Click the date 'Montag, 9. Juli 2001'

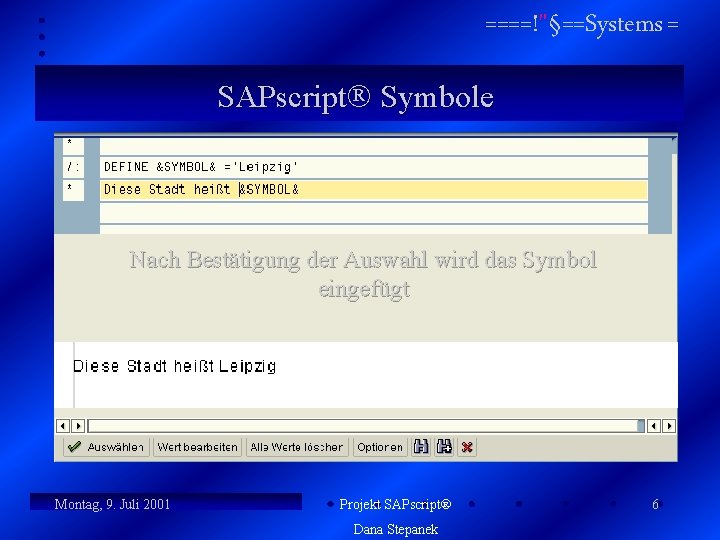(112, 504)
